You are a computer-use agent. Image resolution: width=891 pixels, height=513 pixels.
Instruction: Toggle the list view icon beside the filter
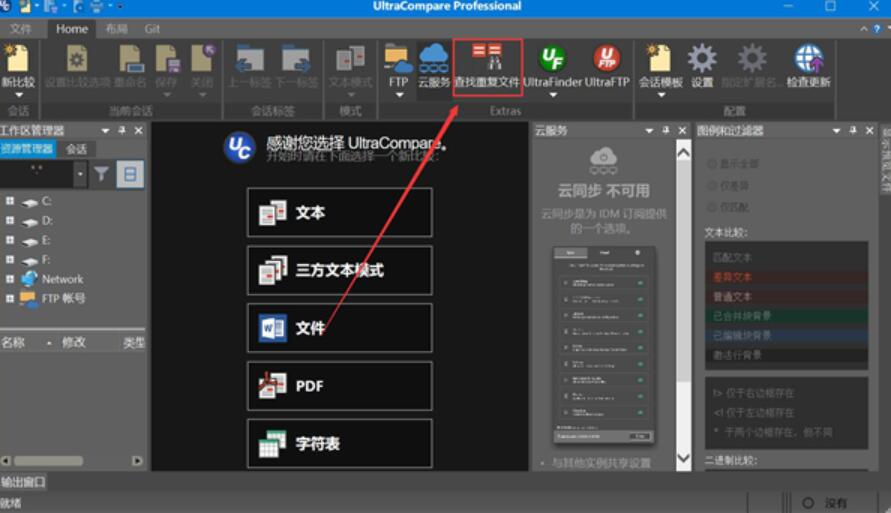(130, 174)
